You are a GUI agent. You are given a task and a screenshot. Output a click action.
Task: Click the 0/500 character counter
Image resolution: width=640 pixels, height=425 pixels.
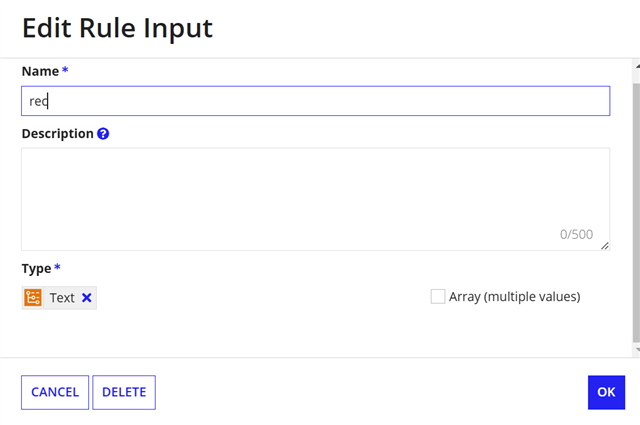coord(576,234)
